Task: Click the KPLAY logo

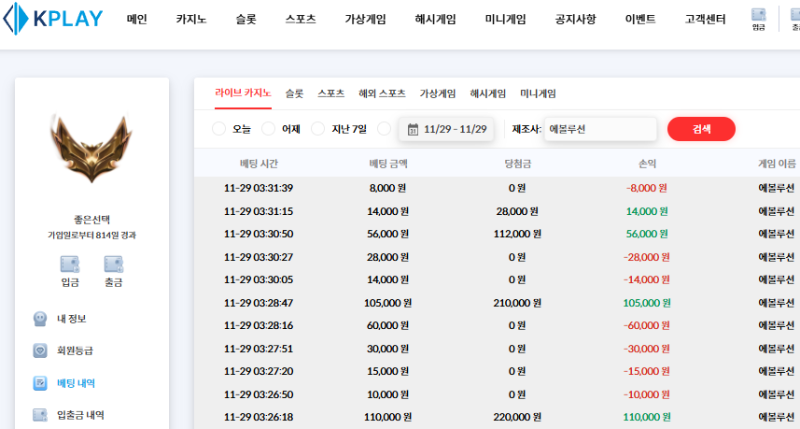Action: pyautogui.click(x=53, y=20)
